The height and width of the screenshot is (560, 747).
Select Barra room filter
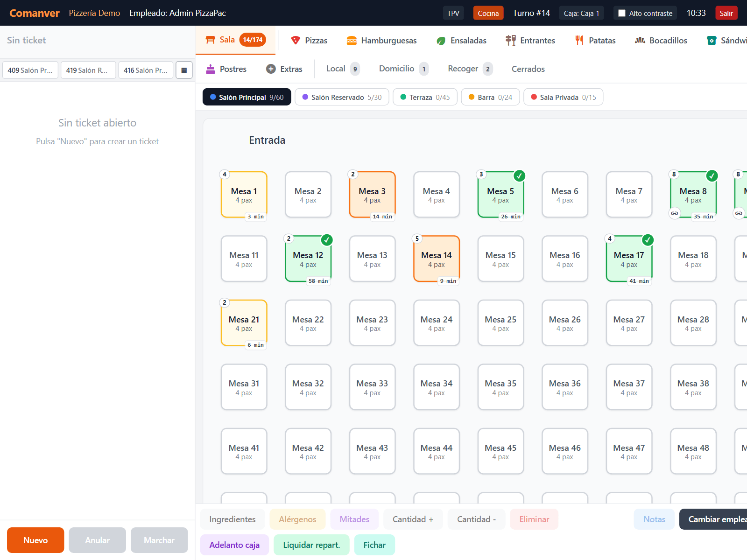(x=490, y=97)
